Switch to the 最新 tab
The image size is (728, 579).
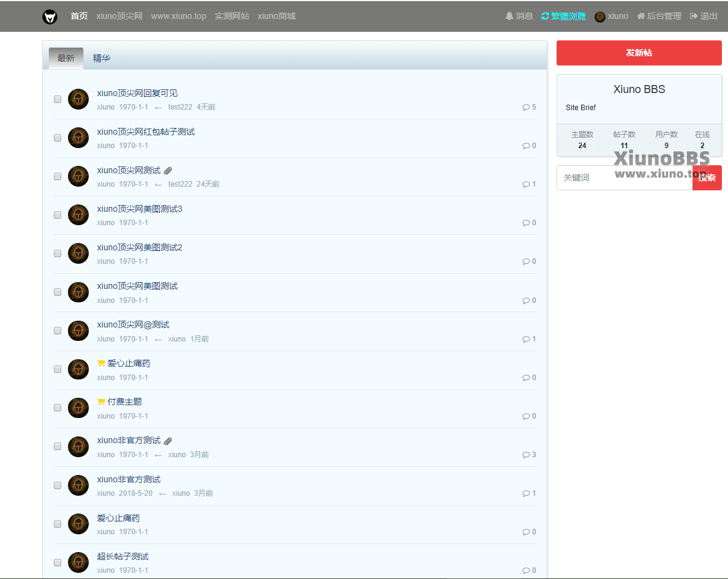pos(66,59)
